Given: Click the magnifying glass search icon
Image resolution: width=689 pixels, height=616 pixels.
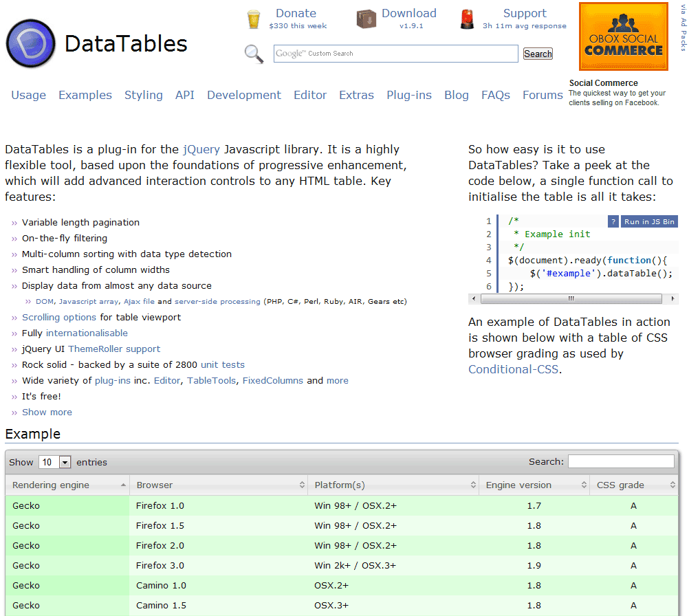Looking at the screenshot, I should 254,54.
